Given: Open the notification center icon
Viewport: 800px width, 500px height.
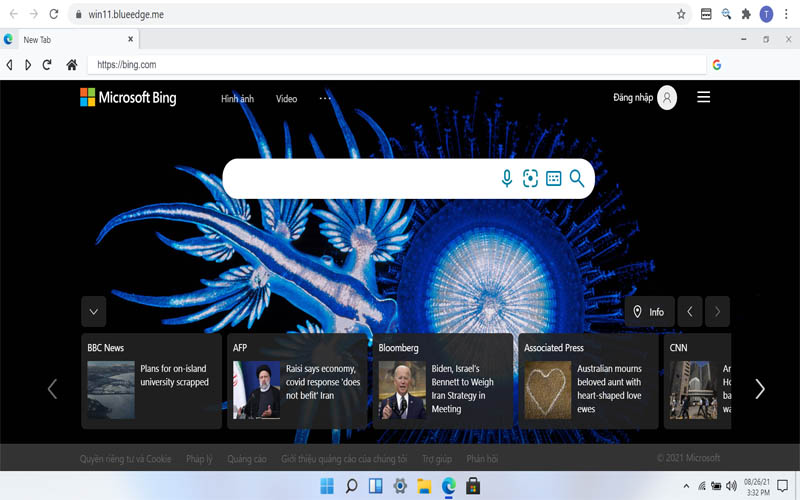Looking at the screenshot, I should (x=782, y=486).
